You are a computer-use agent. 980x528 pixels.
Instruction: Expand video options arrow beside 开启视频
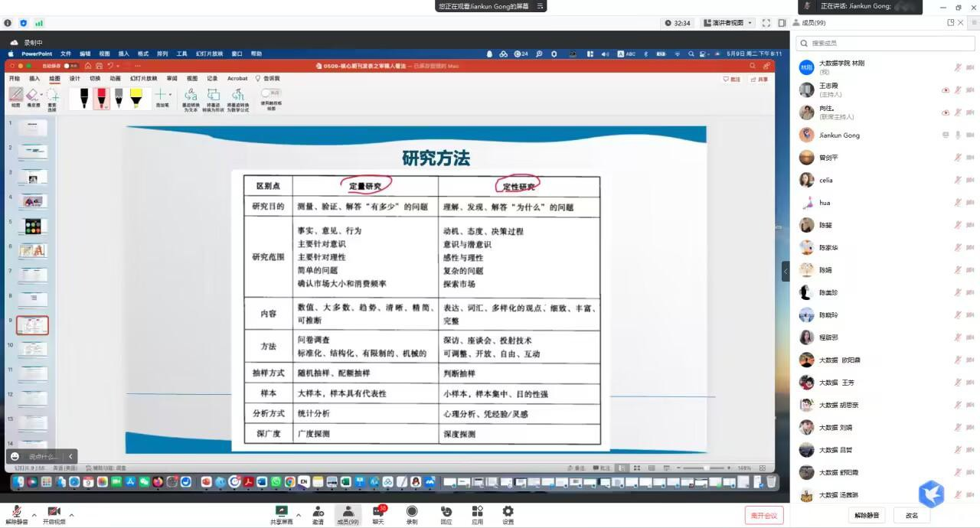72,514
